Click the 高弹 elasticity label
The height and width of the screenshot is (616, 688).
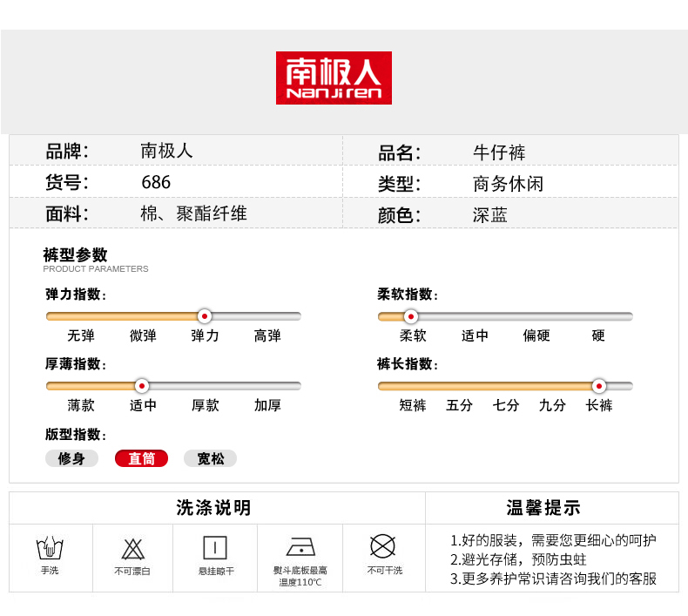pos(267,335)
